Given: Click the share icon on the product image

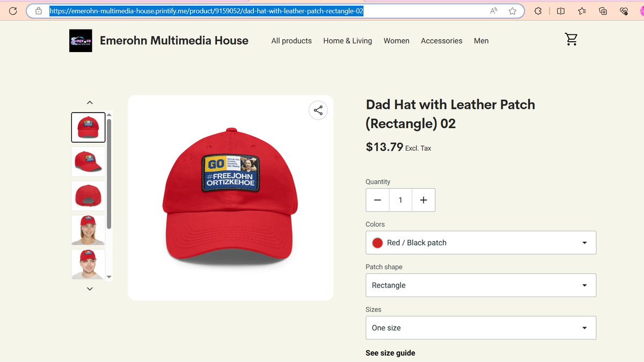Looking at the screenshot, I should point(318,110).
